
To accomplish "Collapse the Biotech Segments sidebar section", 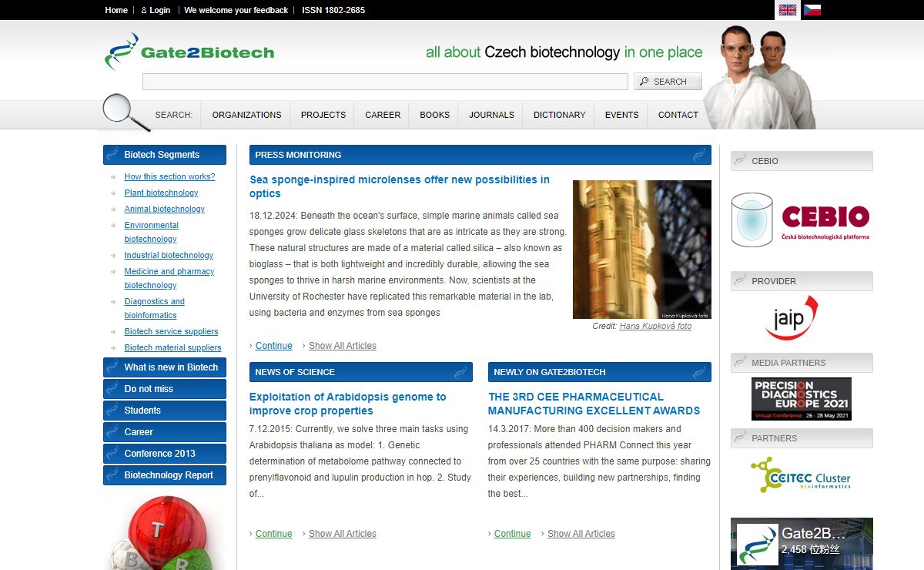I will coord(165,155).
